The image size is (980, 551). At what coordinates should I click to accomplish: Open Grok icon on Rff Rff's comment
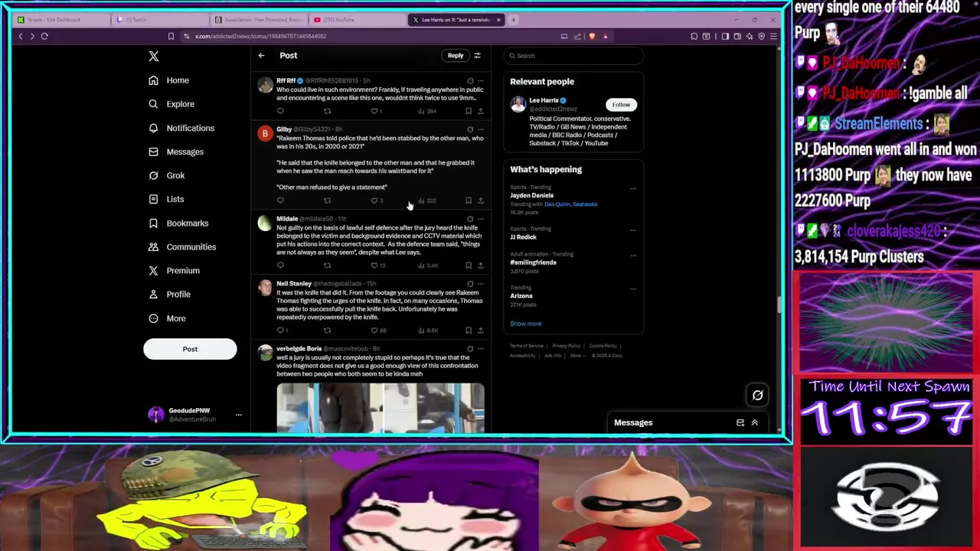click(x=470, y=80)
